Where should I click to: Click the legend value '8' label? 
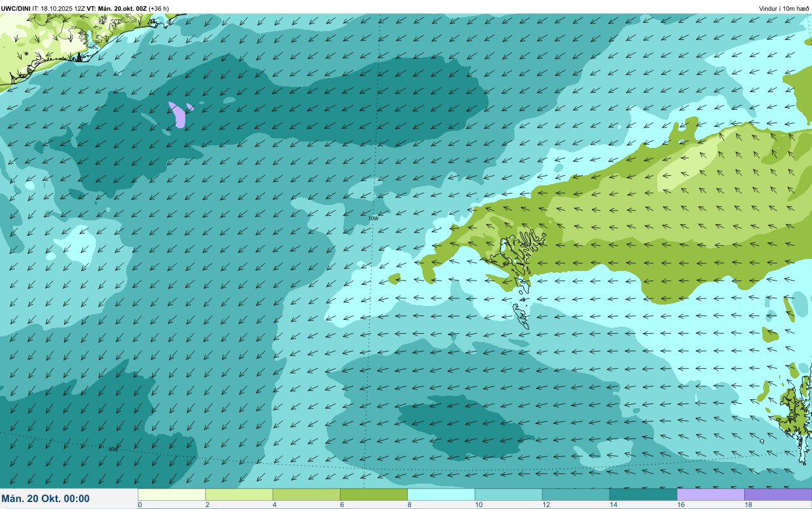tap(409, 505)
